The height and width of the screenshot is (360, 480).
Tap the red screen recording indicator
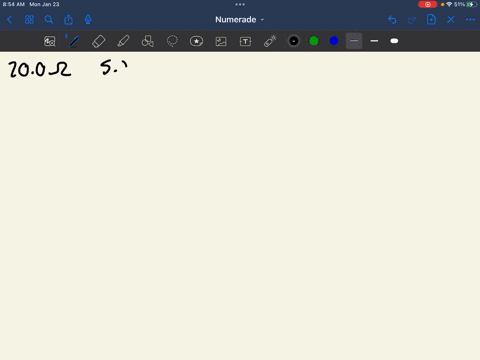[427, 4]
